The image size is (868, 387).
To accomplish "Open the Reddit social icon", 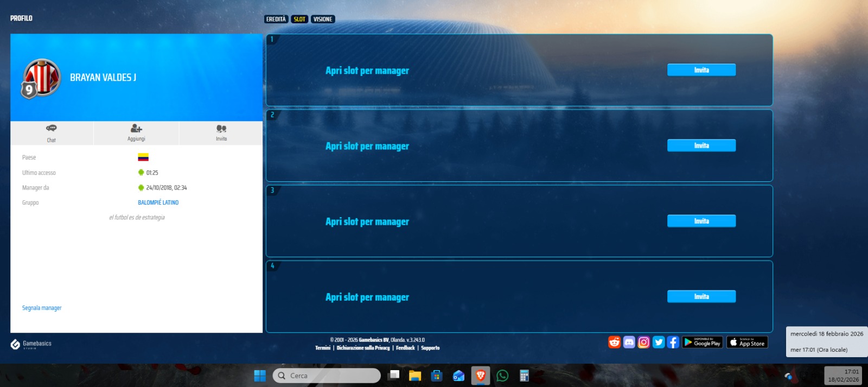I will click(614, 342).
